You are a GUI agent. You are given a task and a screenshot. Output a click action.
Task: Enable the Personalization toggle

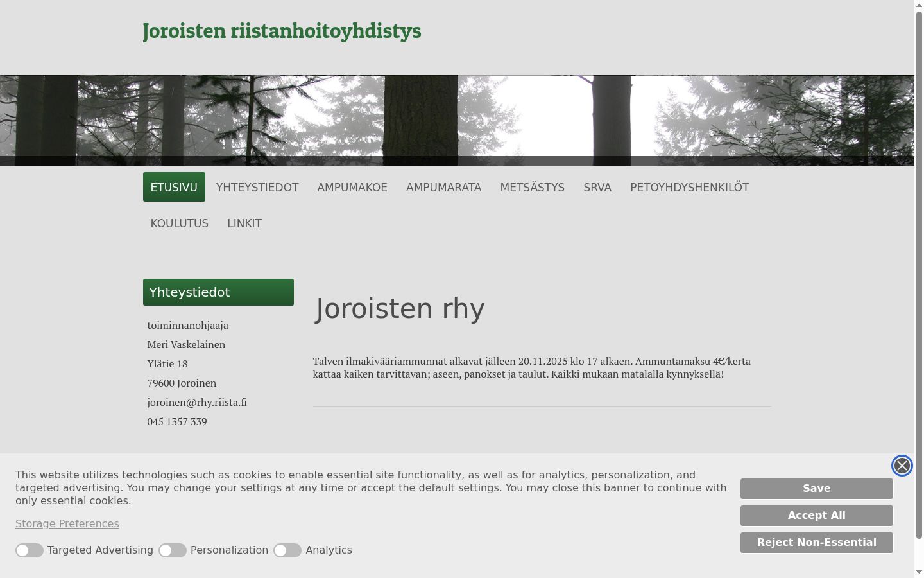pyautogui.click(x=173, y=550)
